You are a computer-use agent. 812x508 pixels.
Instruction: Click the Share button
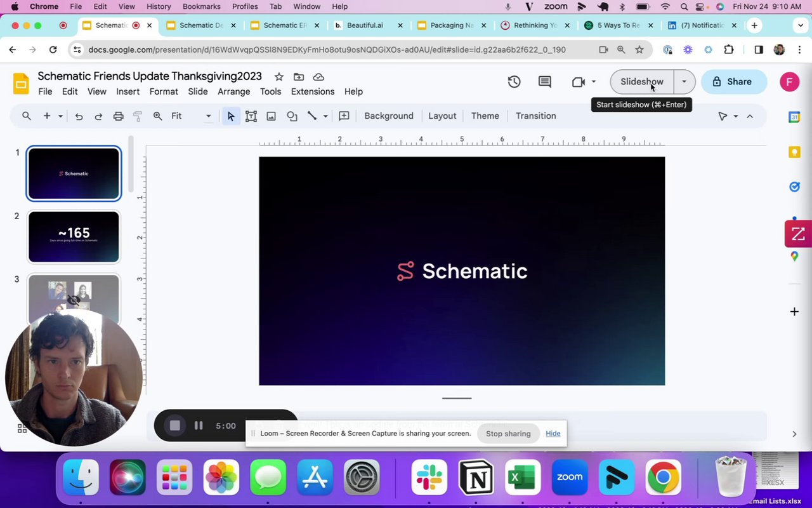(733, 81)
